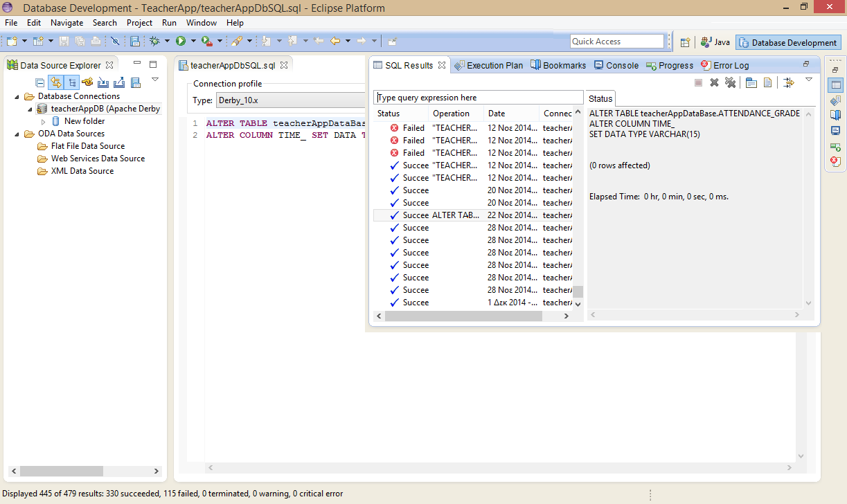This screenshot has height=504, width=847.
Task: Click the External Tools run icon
Action: coord(206,42)
